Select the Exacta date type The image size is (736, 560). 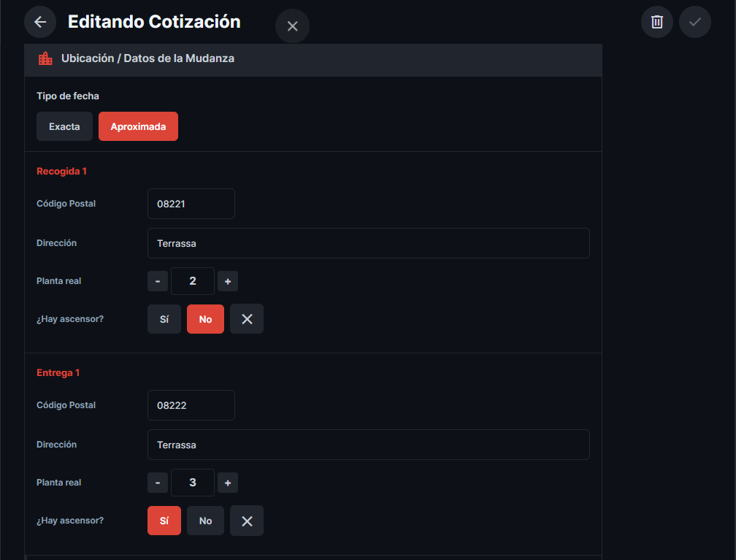click(x=64, y=126)
